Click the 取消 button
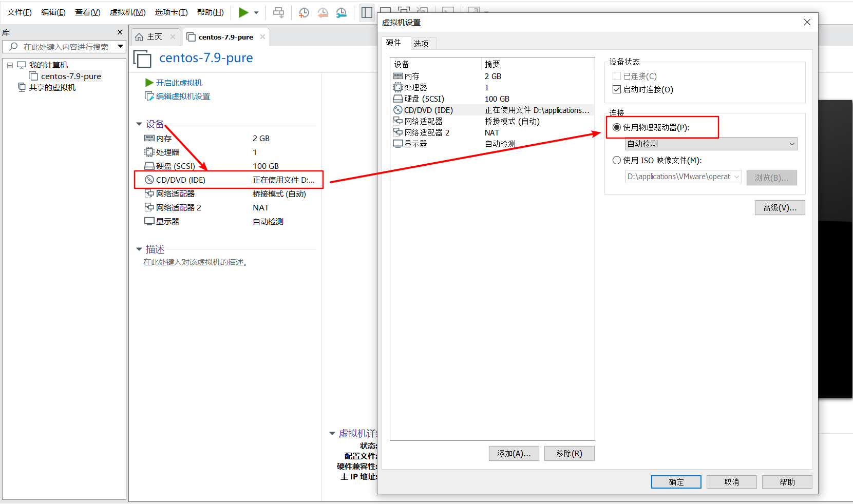Image resolution: width=853 pixels, height=504 pixels. (732, 482)
